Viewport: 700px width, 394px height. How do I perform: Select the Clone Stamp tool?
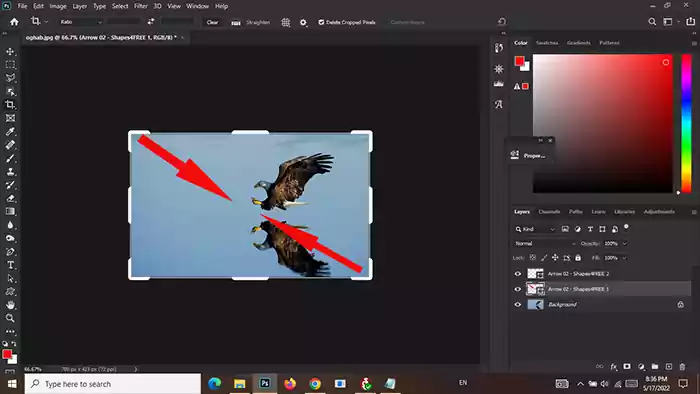coord(10,172)
